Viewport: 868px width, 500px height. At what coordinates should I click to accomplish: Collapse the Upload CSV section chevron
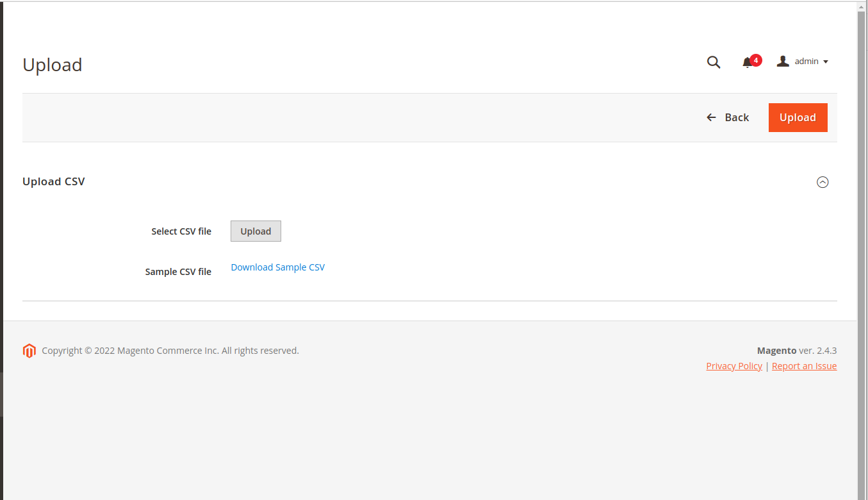tap(823, 182)
